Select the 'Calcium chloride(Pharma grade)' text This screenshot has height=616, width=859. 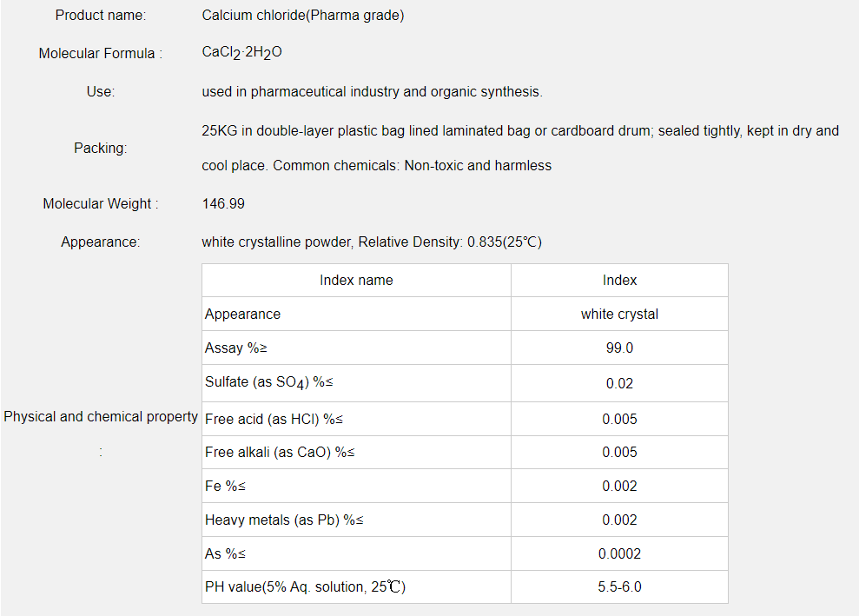coord(302,16)
